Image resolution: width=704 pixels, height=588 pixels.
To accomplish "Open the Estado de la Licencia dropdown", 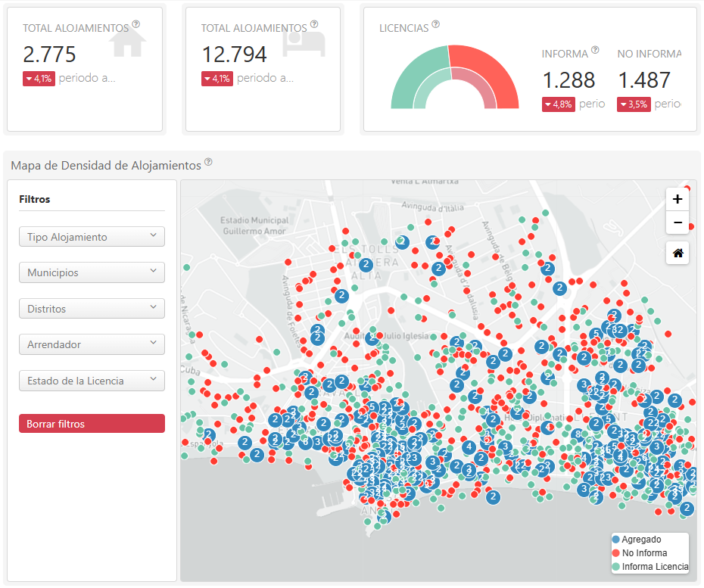I will coord(92,381).
